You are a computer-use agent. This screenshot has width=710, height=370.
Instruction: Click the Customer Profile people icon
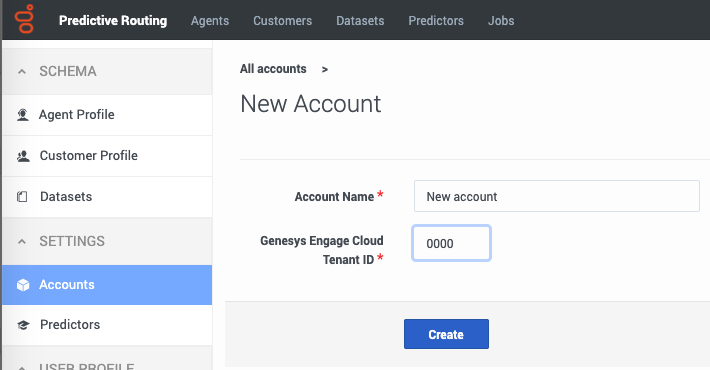tap(23, 156)
